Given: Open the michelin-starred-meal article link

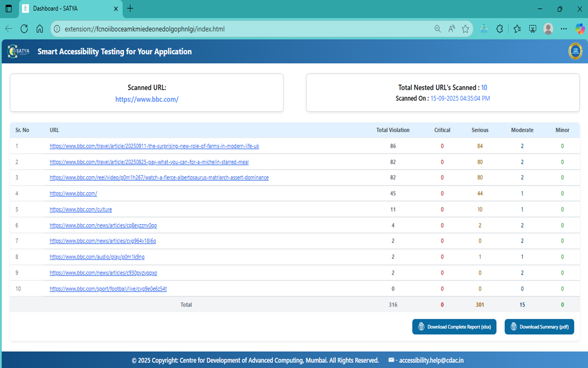Looking at the screenshot, I should point(149,162).
